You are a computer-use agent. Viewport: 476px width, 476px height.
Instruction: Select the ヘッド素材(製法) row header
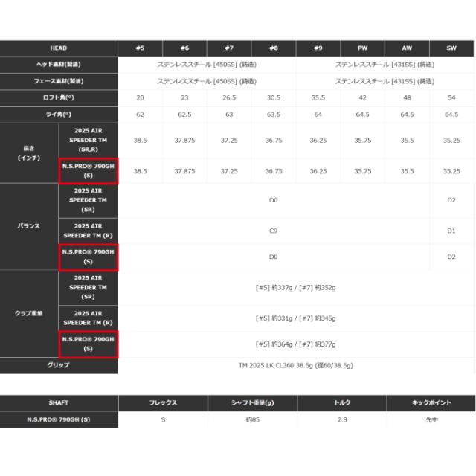point(59,65)
